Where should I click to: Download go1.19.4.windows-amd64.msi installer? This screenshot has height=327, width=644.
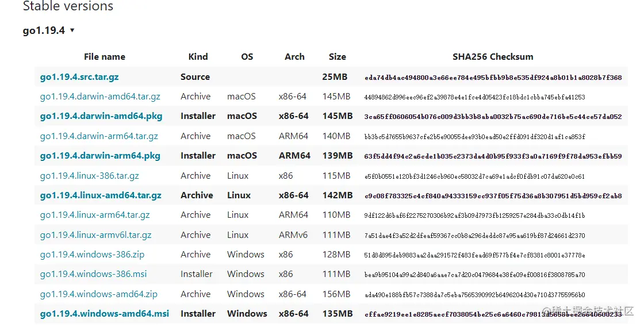[x=104, y=313]
